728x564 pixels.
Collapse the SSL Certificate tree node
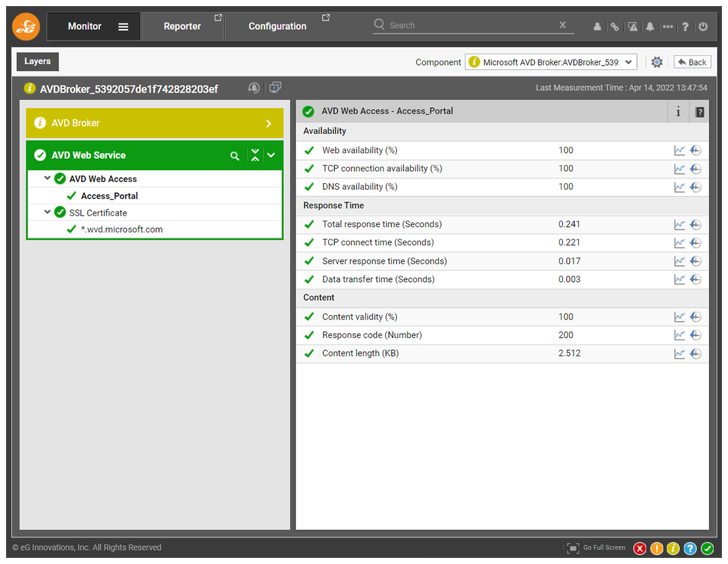(47, 212)
